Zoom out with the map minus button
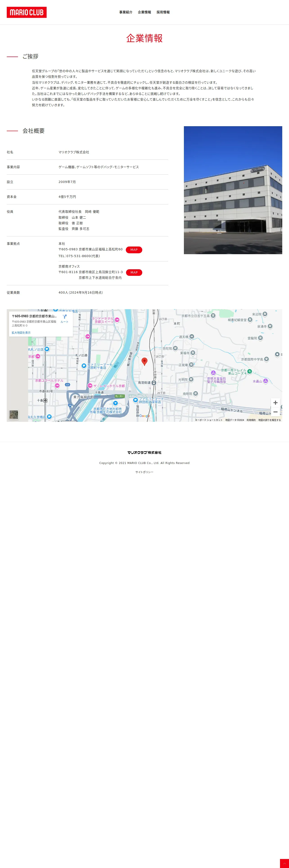Viewport: 289px width, 868px height. [x=275, y=412]
